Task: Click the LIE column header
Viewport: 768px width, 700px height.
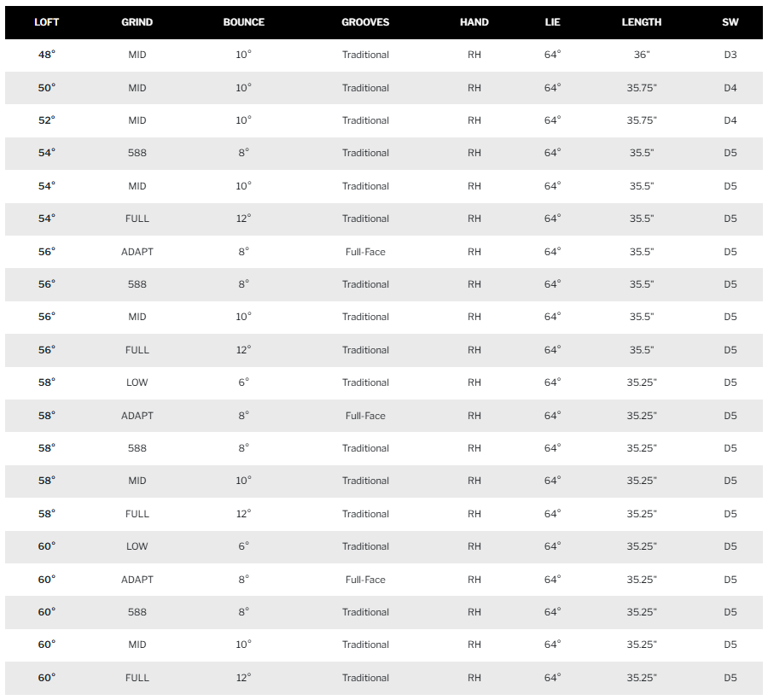Action: (552, 22)
